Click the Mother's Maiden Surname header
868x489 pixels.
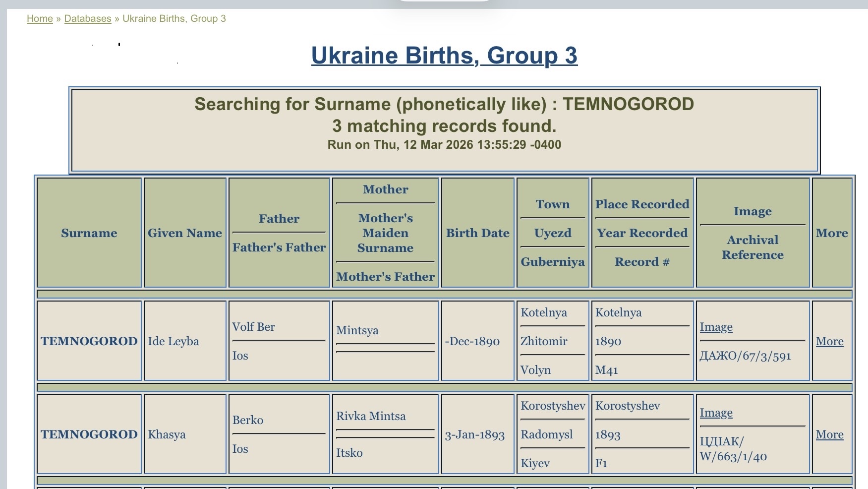pyautogui.click(x=385, y=233)
